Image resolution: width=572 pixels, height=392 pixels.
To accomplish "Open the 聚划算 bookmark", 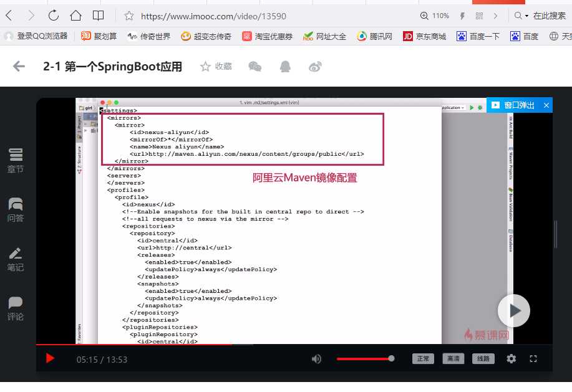I will [99, 36].
